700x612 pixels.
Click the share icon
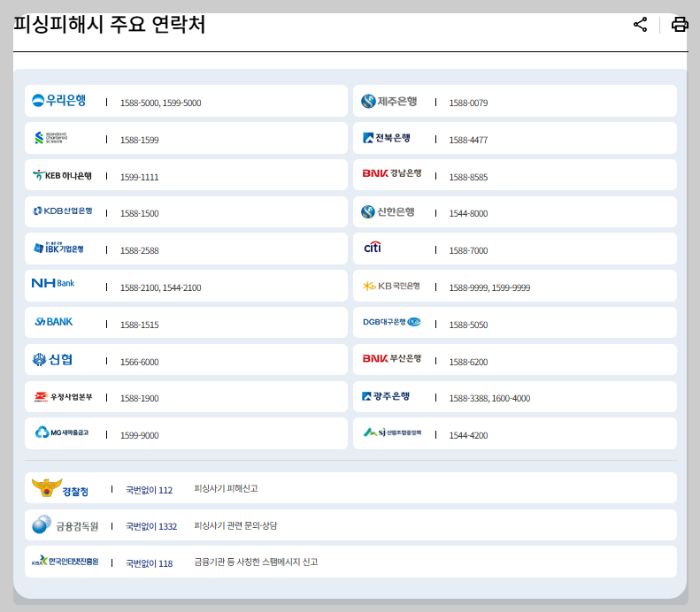click(640, 25)
